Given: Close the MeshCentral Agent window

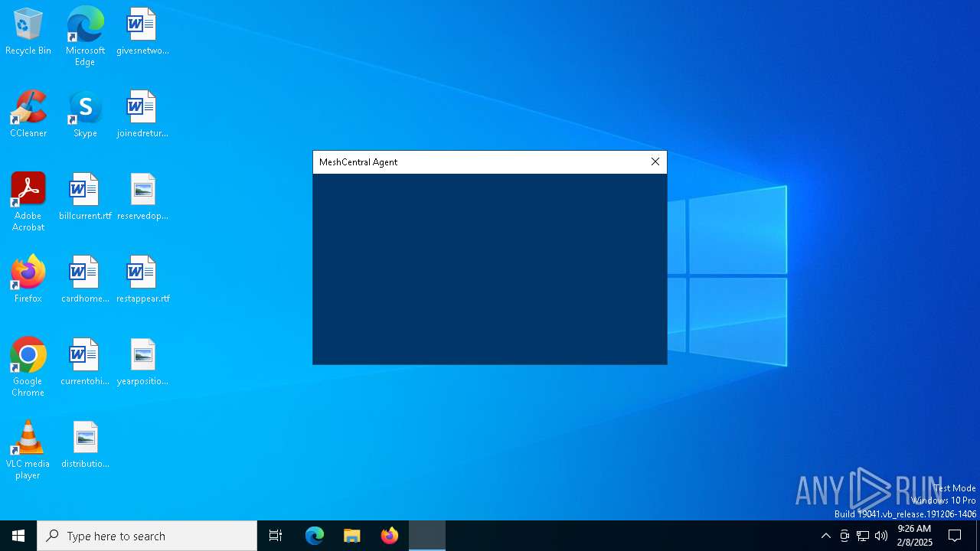Looking at the screenshot, I should [655, 161].
